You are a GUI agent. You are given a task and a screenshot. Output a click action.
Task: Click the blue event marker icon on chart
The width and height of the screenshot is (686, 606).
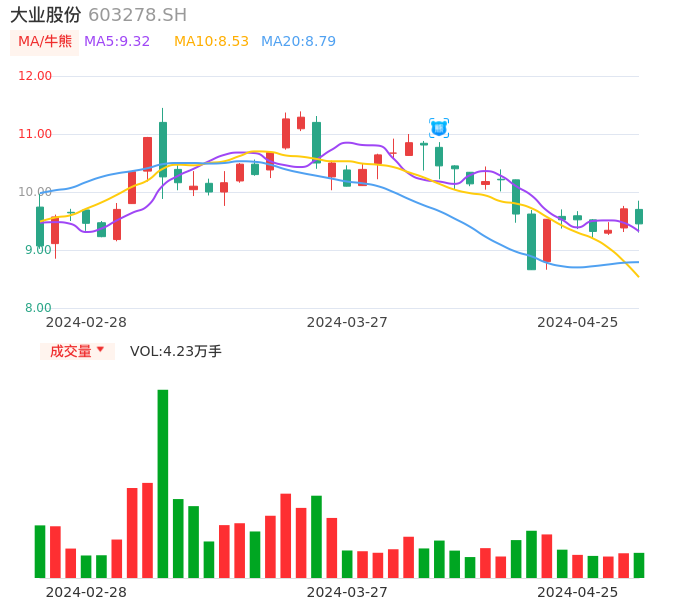coord(439,127)
